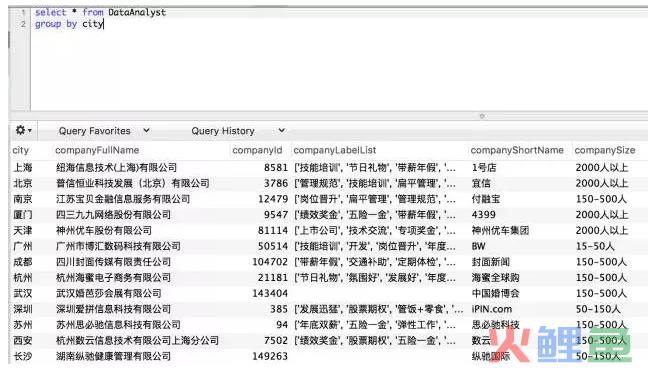Image resolution: width=656 pixels, height=368 pixels.
Task: Select line number 2 in editor gutter
Action: pos(23,24)
